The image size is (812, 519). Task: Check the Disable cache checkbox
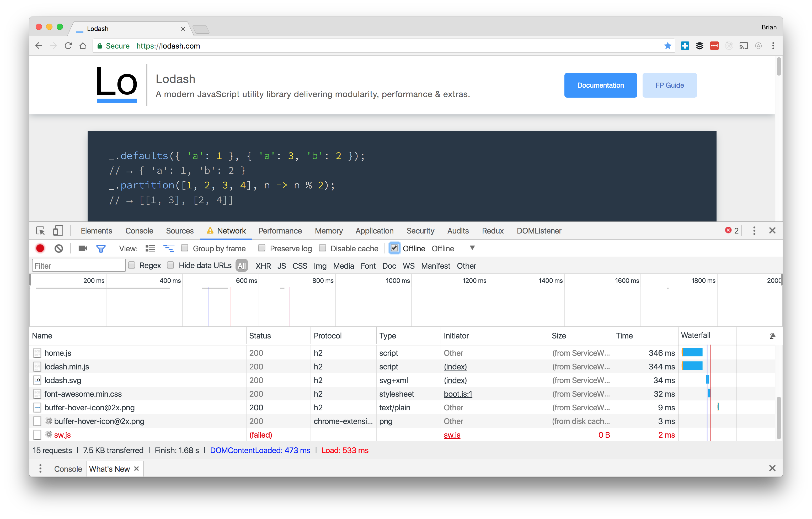pyautogui.click(x=322, y=248)
